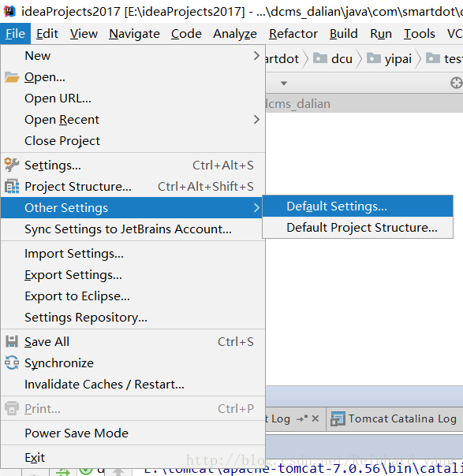Switch to Tomcat Catalina Log tab
Viewport: 463px width, 476px height.
pyautogui.click(x=394, y=419)
